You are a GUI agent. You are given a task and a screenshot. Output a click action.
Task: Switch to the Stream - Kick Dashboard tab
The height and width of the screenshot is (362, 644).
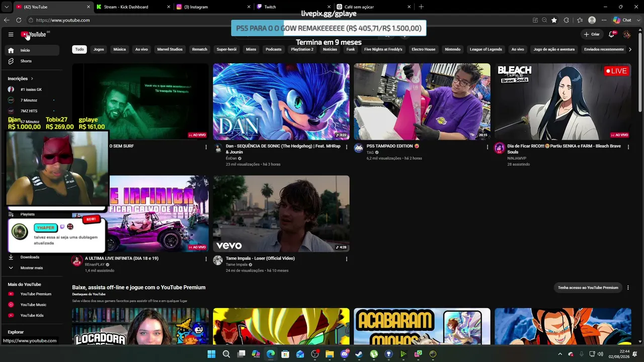pyautogui.click(x=133, y=7)
